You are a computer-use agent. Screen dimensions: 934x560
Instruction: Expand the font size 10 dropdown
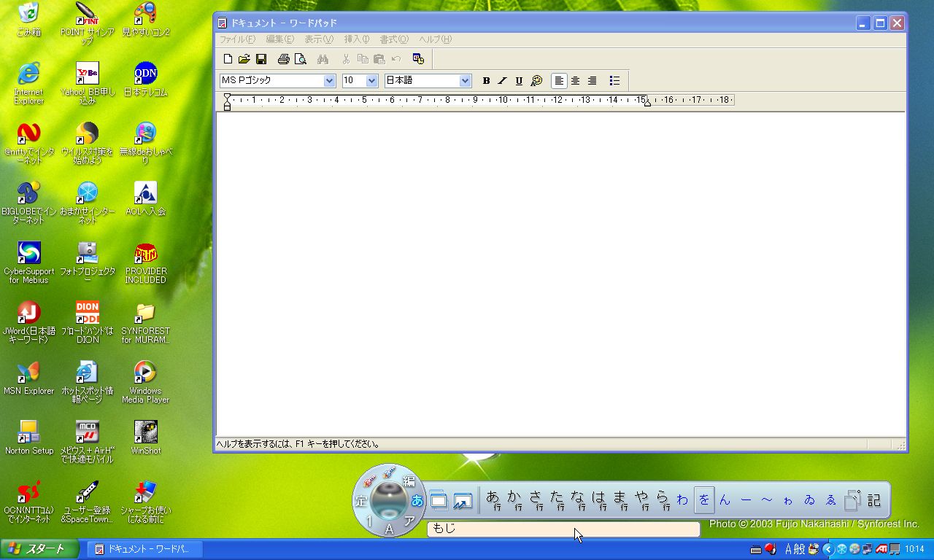371,81
